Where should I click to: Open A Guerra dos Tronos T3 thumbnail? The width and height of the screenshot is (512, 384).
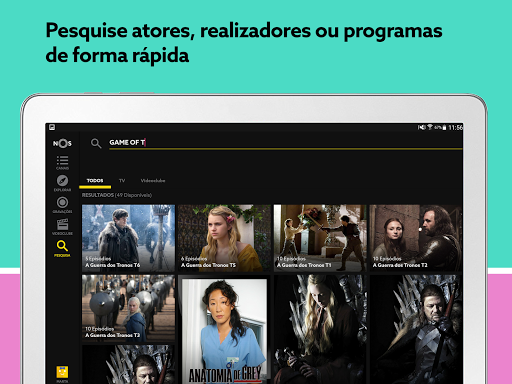point(128,308)
